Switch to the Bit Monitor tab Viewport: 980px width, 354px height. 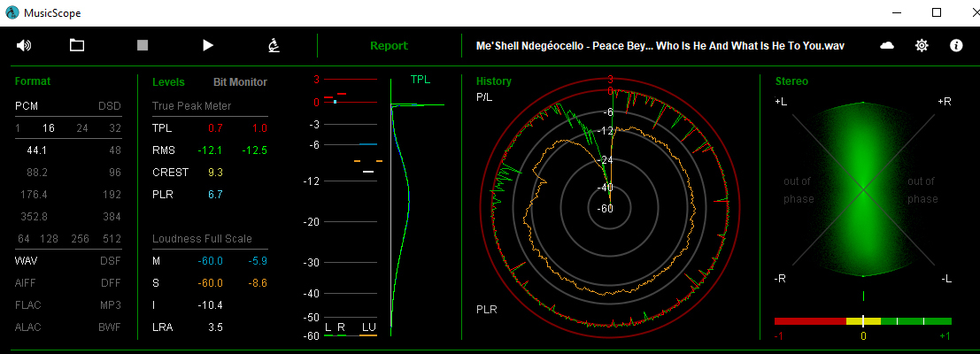tap(240, 82)
